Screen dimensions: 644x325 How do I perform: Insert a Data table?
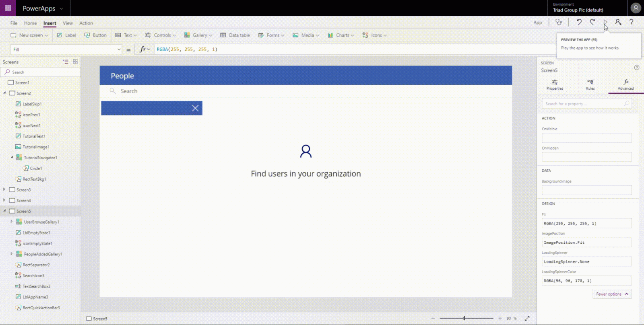pyautogui.click(x=235, y=35)
